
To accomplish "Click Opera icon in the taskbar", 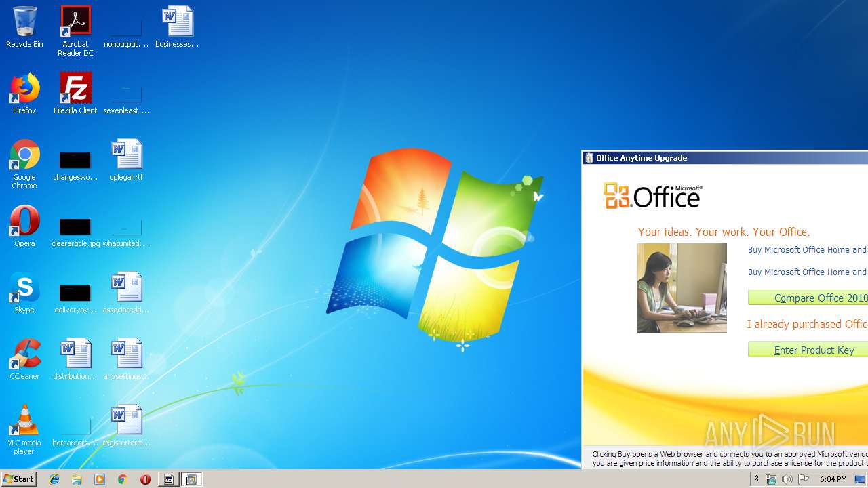I will (x=145, y=479).
